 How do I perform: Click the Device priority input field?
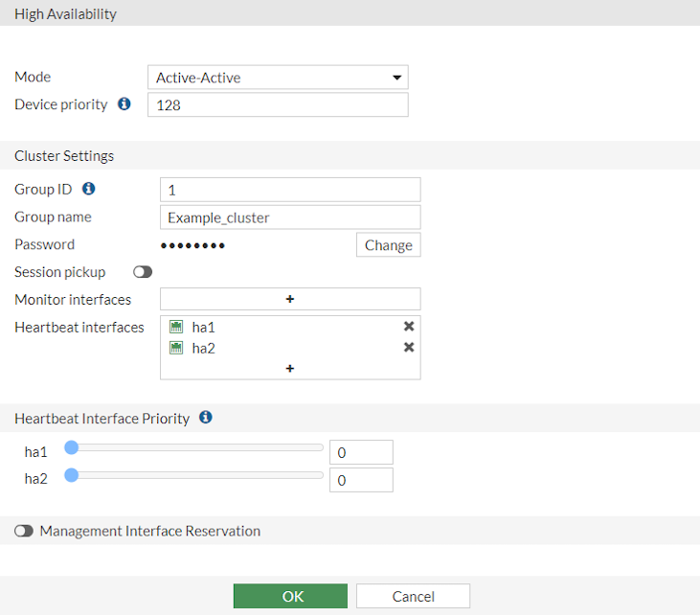tap(278, 105)
